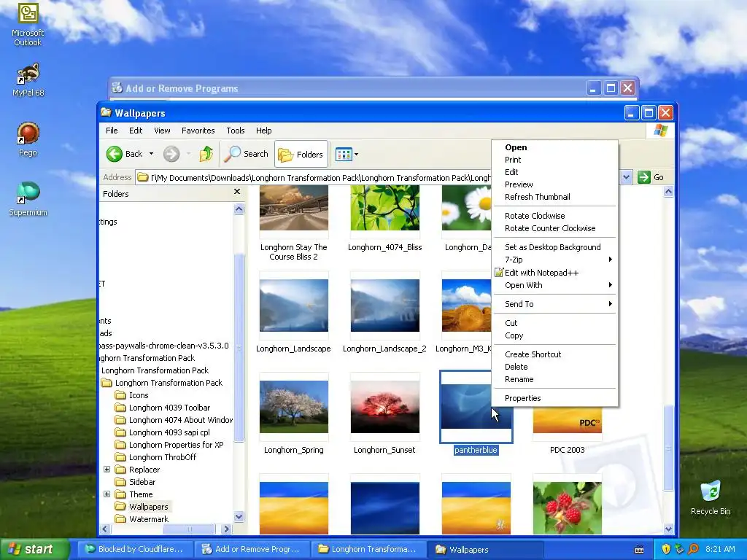Click folder tree scrollbar up arrow

tap(239, 209)
